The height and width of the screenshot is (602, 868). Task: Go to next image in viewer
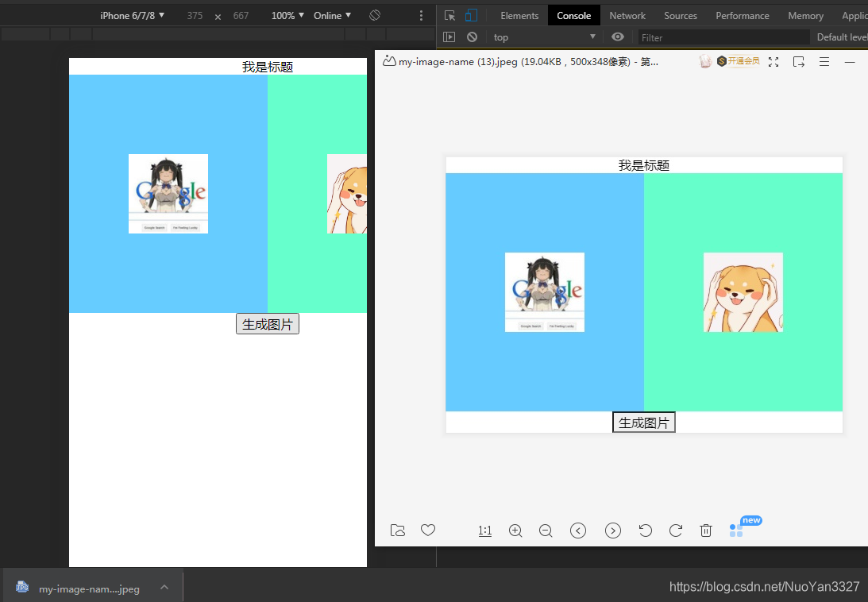613,531
